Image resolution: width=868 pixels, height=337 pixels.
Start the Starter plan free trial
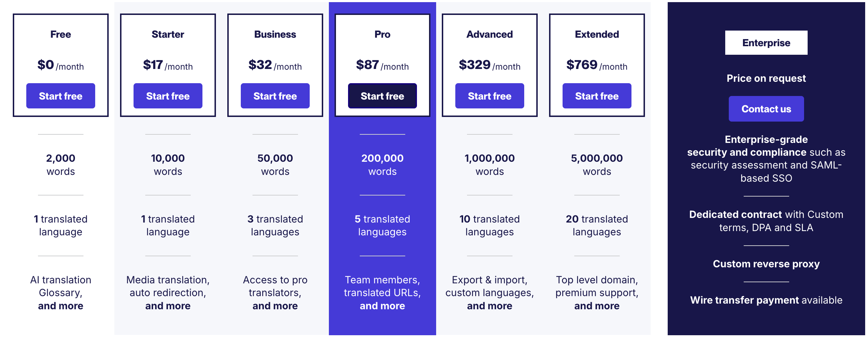pyautogui.click(x=167, y=96)
